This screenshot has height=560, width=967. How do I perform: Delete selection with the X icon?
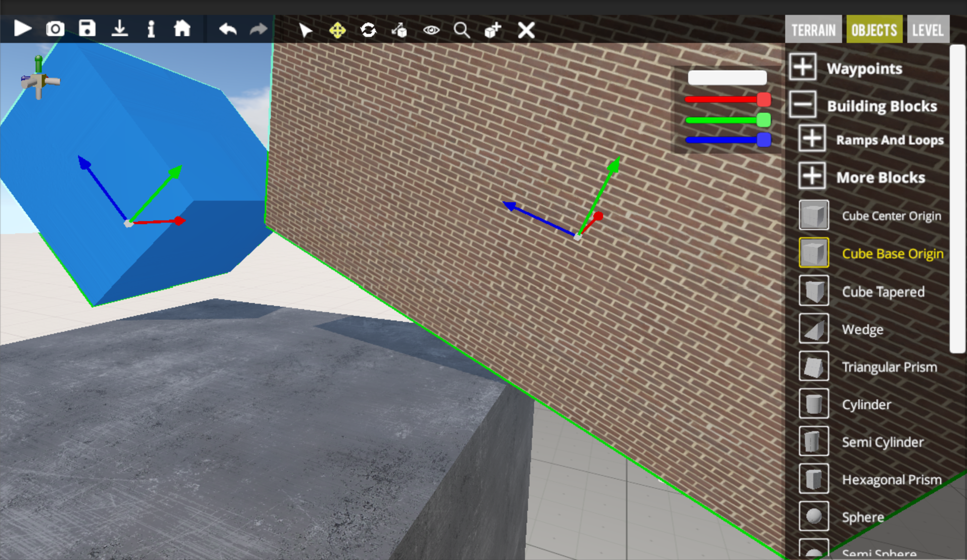pos(526,30)
